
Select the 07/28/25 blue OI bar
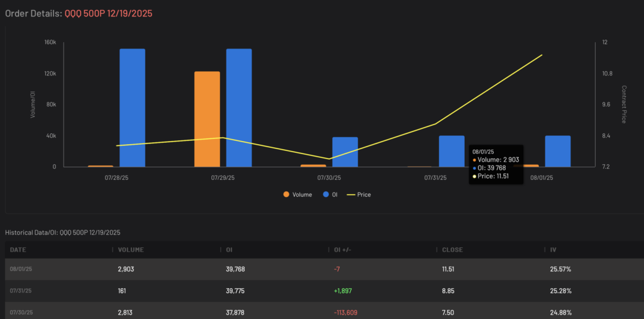132,108
